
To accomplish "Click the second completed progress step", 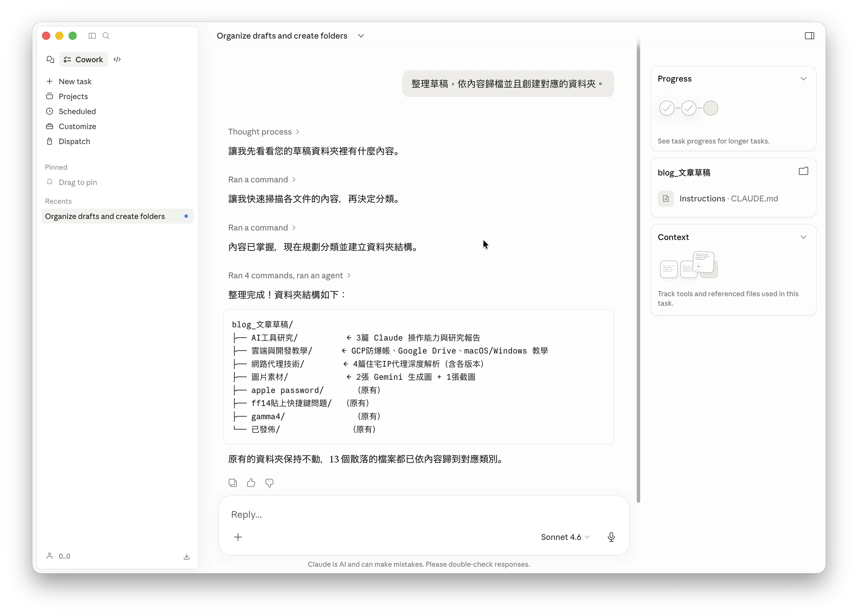I will (x=689, y=108).
